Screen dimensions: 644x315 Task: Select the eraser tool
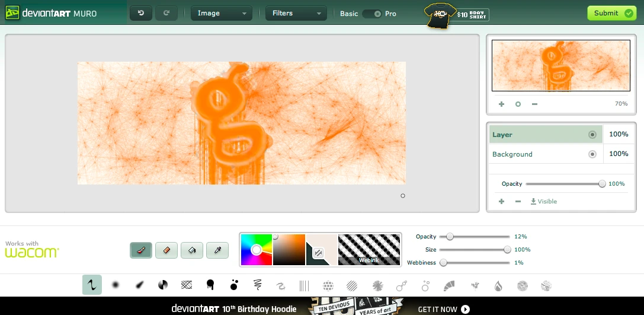pos(166,250)
